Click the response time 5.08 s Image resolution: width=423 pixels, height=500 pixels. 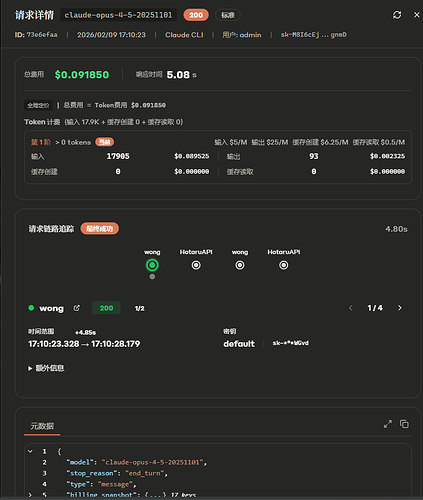coord(182,75)
